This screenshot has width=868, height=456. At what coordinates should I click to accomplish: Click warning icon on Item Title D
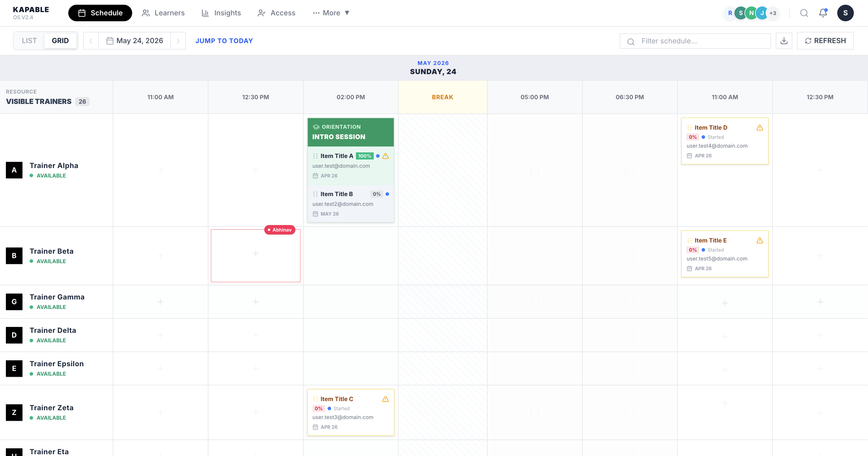759,128
